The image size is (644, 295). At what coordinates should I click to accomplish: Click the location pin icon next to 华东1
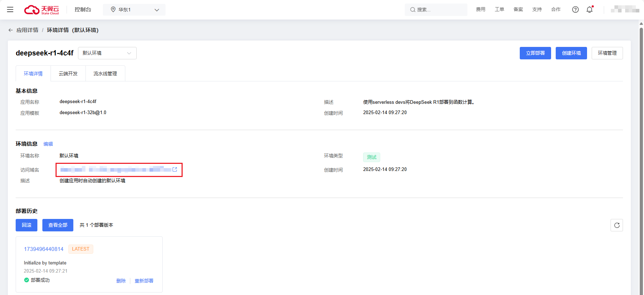(x=113, y=10)
